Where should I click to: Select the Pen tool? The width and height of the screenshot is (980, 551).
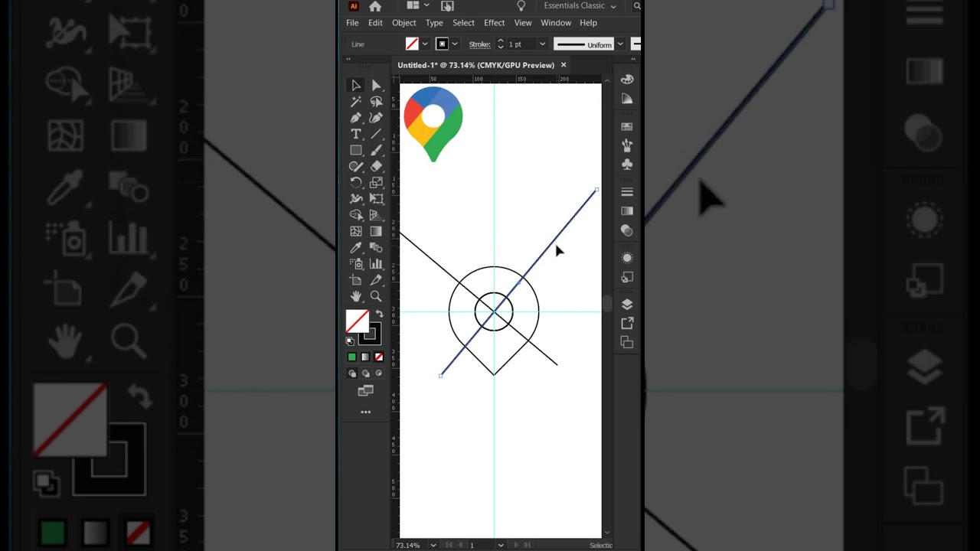356,118
